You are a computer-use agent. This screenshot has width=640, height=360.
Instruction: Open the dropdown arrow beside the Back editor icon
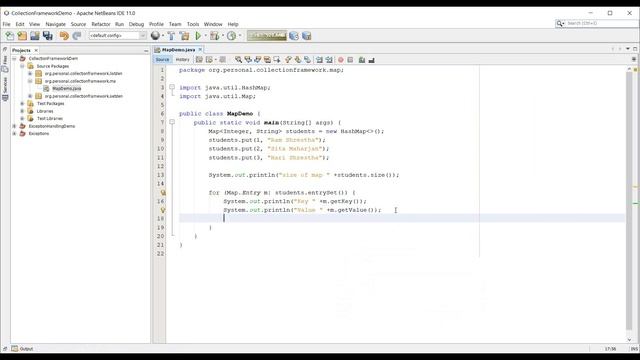[216, 60]
